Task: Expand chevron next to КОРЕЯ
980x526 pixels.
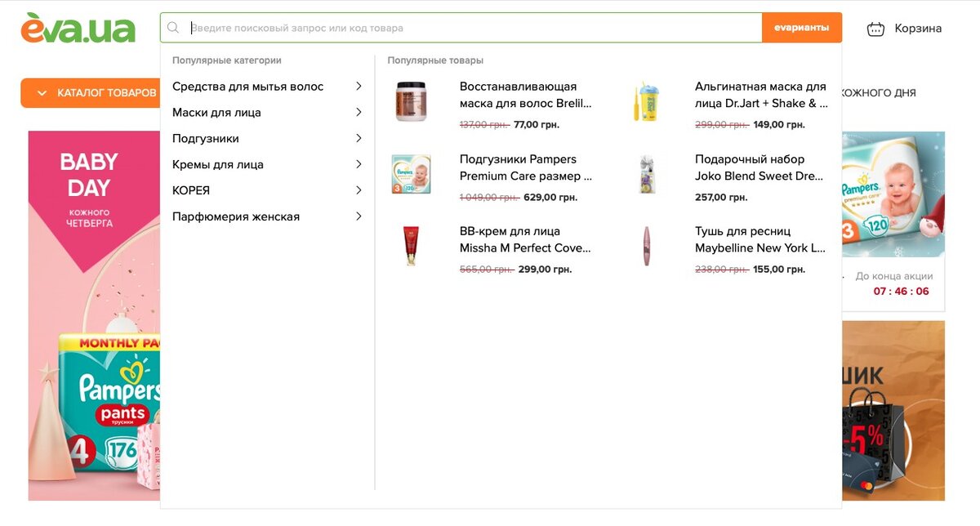Action: click(x=359, y=190)
